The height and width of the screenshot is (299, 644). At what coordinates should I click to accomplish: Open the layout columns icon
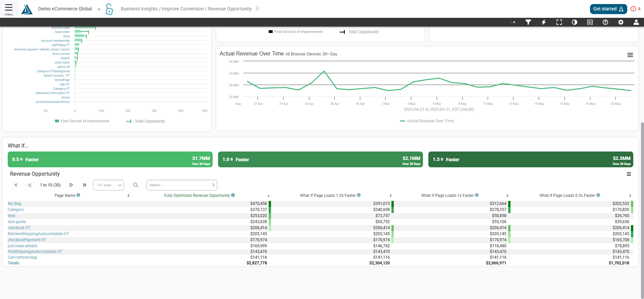click(x=590, y=22)
